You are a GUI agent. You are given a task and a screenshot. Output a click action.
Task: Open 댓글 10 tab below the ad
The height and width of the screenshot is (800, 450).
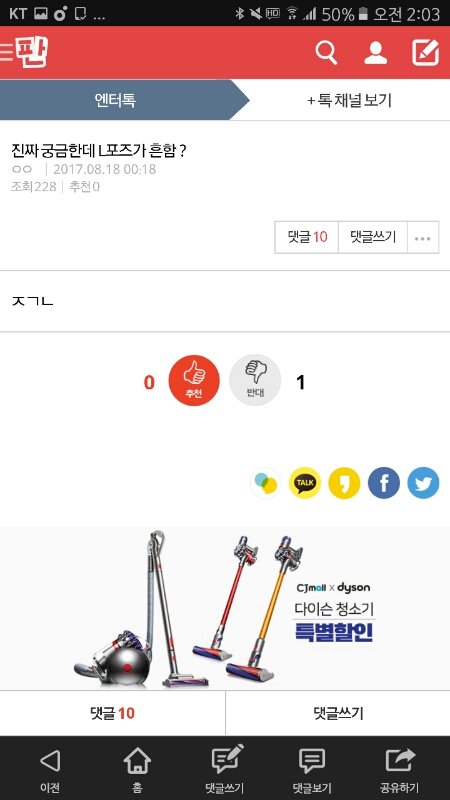[x=112, y=713]
